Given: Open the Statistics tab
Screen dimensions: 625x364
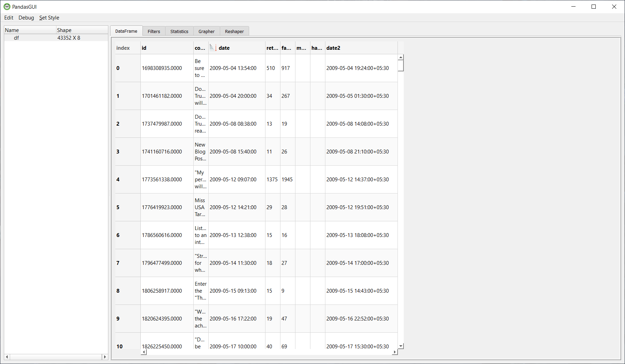Looking at the screenshot, I should coord(179,31).
